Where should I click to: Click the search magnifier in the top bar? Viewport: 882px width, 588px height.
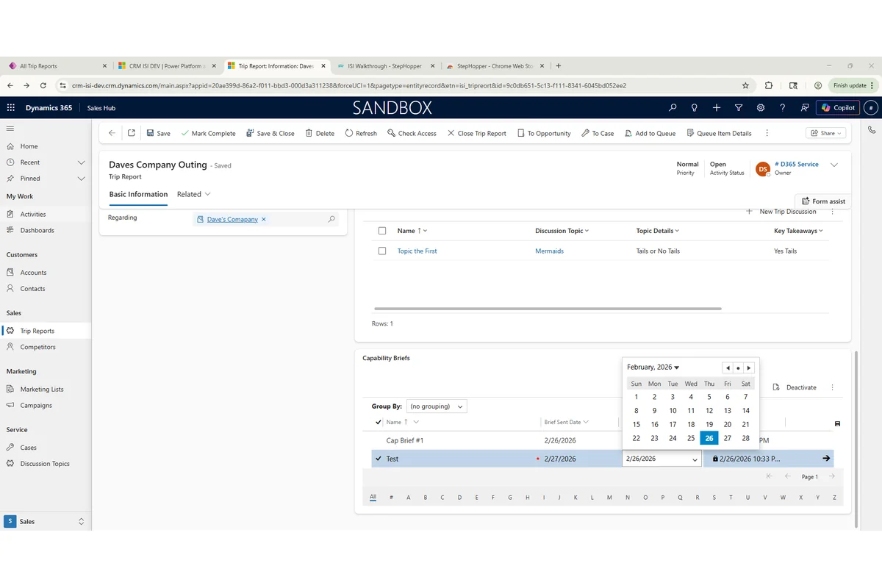pyautogui.click(x=672, y=107)
